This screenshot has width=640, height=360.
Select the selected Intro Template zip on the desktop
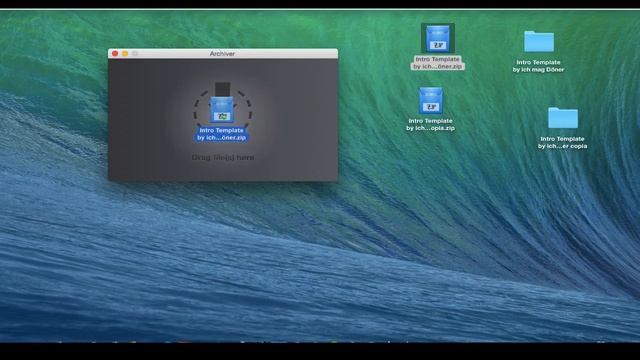coord(438,38)
